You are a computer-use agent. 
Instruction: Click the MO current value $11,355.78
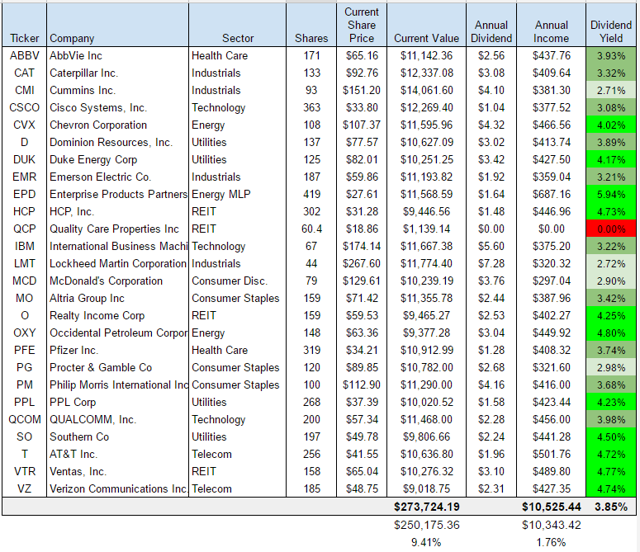coord(426,298)
